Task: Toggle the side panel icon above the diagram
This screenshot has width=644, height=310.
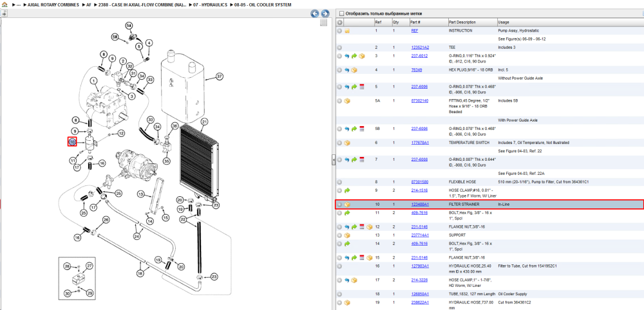Action: (x=4, y=14)
